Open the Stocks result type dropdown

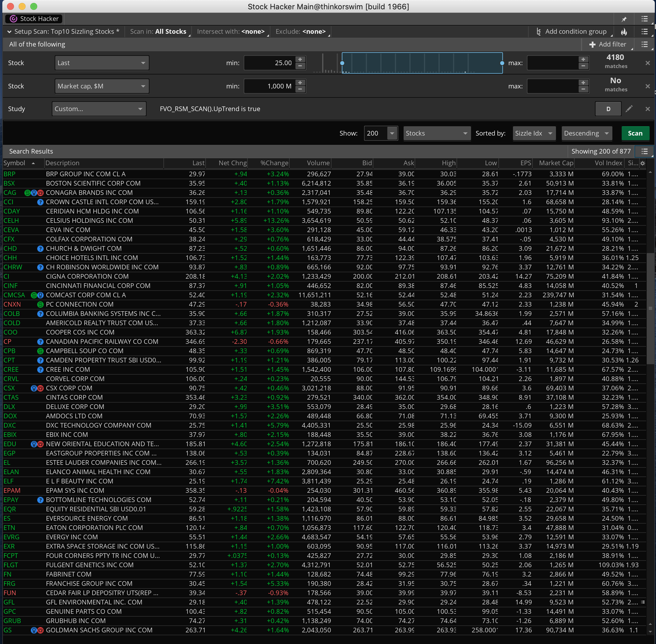click(437, 133)
